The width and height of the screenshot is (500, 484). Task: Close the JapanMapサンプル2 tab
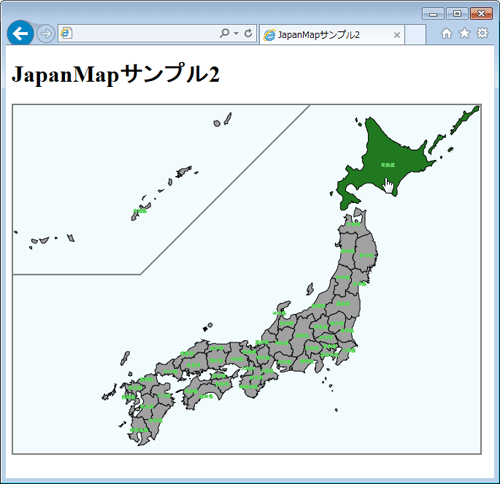(x=397, y=35)
